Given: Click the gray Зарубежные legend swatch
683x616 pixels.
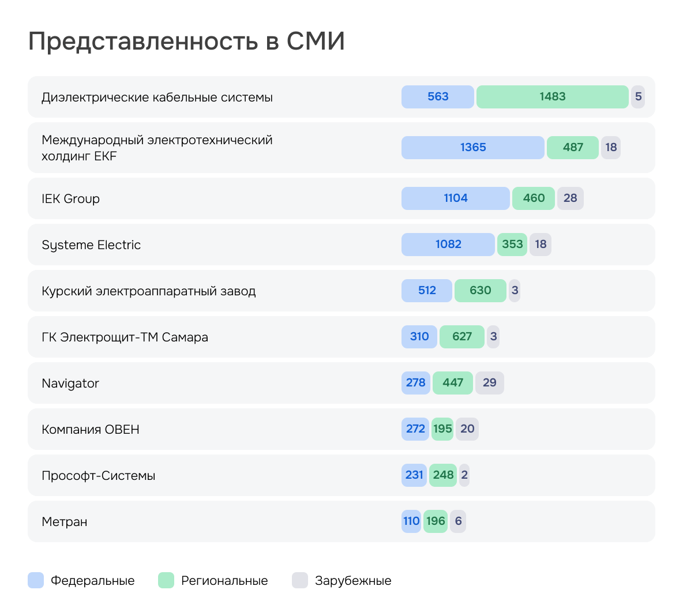Looking at the screenshot, I should pyautogui.click(x=300, y=580).
